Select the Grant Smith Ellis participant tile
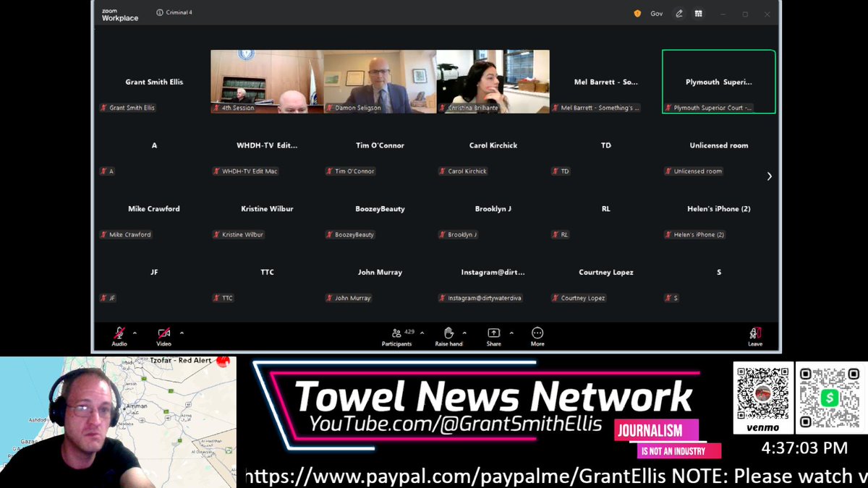This screenshot has width=868, height=488. [x=154, y=82]
